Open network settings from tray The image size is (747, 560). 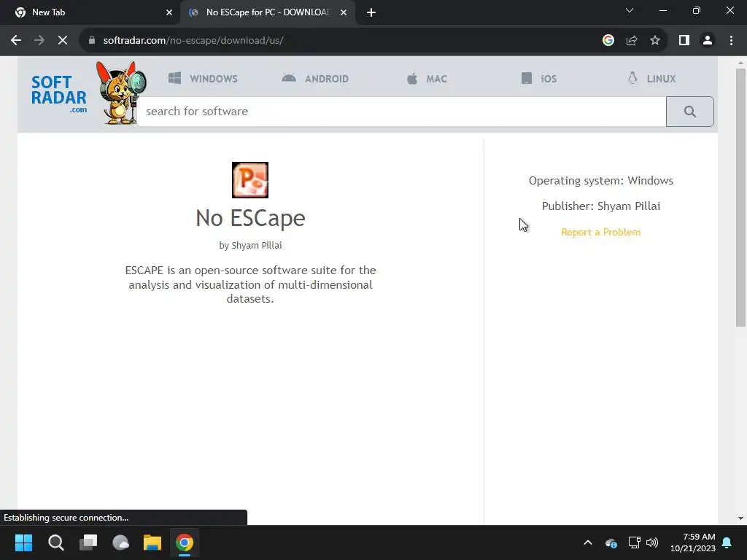(634, 542)
